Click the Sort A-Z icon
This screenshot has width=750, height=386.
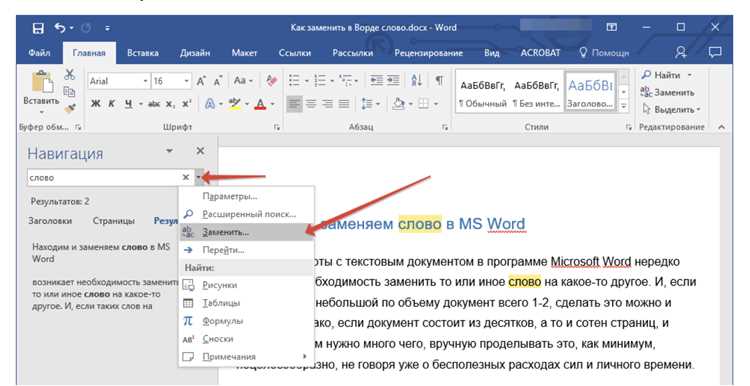pyautogui.click(x=417, y=81)
